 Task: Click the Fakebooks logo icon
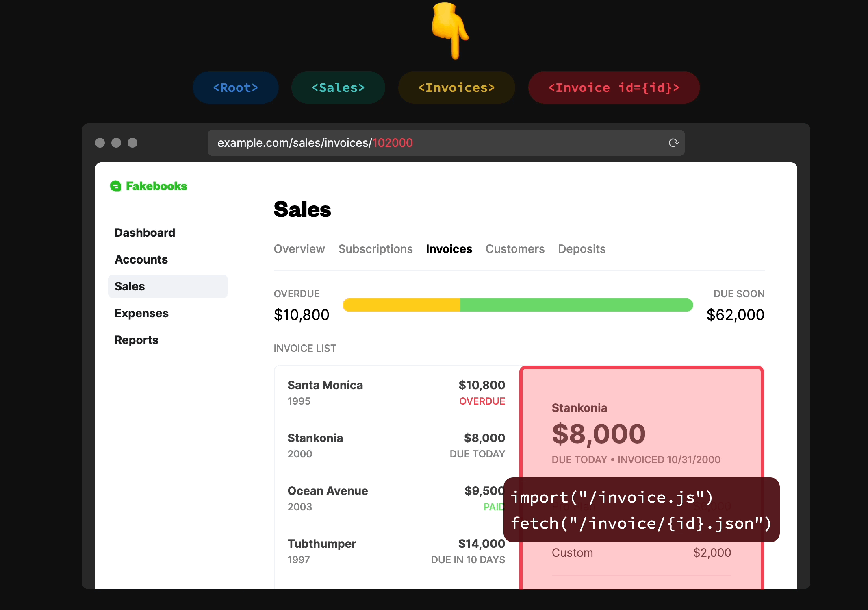click(115, 186)
